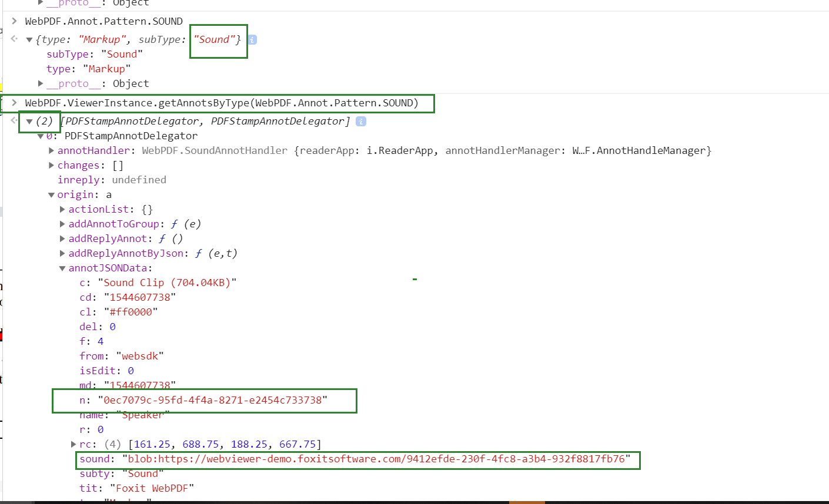This screenshot has width=829, height=504.
Task: Collapse the (2) array result
Action: coord(29,122)
